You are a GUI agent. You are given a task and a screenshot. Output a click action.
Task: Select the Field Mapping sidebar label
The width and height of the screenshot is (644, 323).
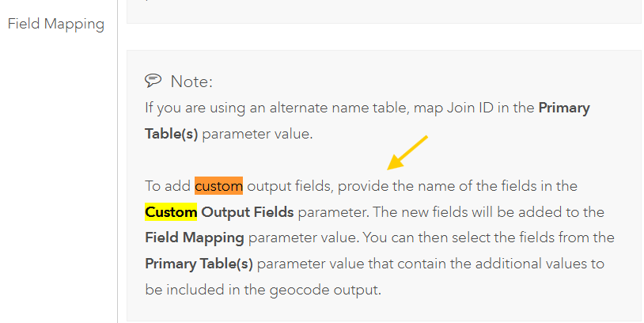pyautogui.click(x=56, y=24)
